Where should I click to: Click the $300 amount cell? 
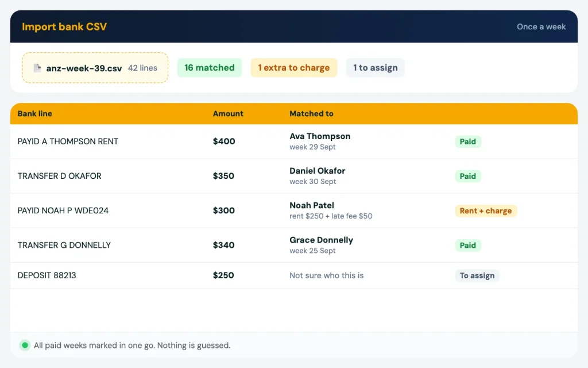click(x=224, y=210)
